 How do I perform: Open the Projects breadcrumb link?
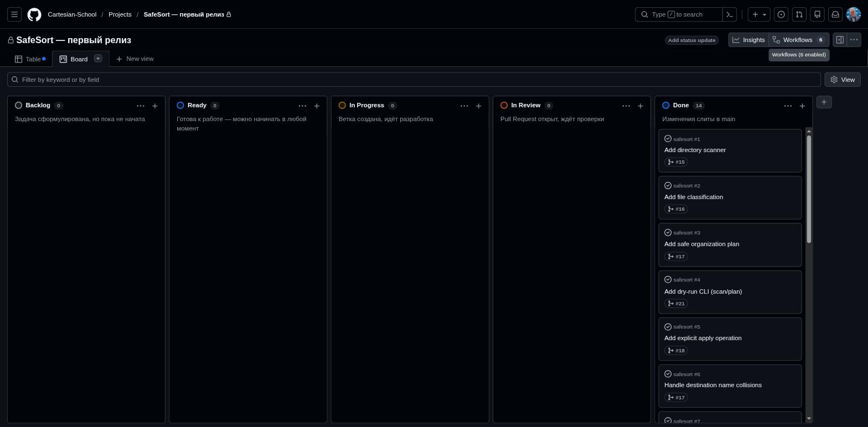pyautogui.click(x=120, y=14)
